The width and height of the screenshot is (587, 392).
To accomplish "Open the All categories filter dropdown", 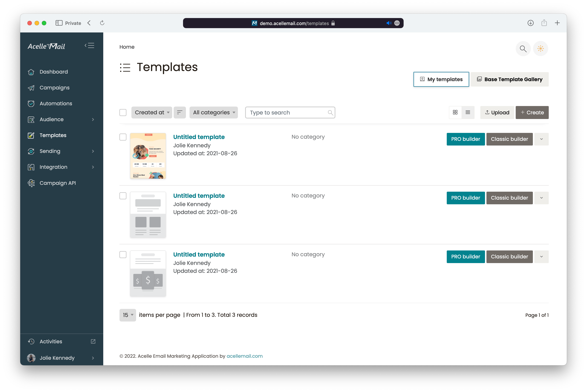I will (213, 113).
